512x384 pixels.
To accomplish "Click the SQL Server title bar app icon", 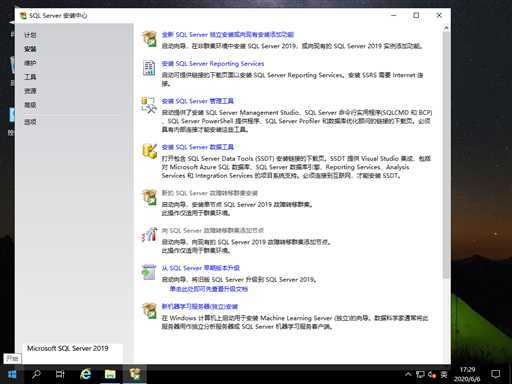I will tap(23, 16).
